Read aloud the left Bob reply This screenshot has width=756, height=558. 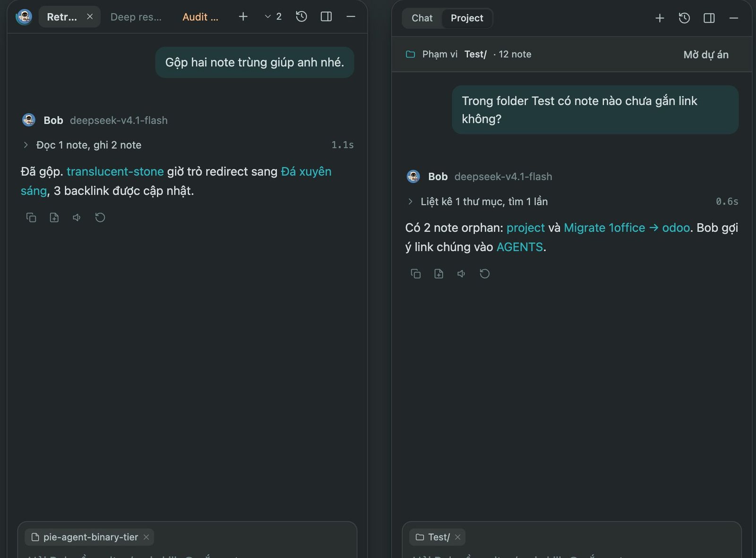77,218
